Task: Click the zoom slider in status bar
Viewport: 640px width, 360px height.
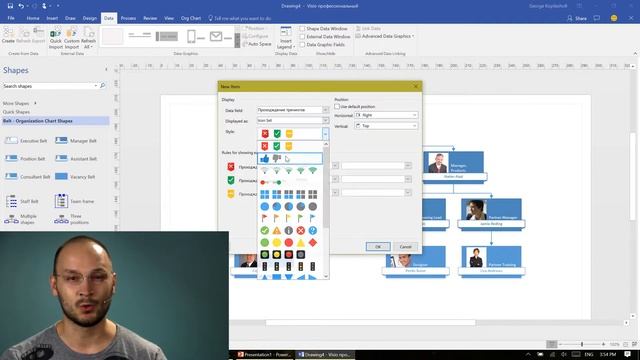Action: pos(582,344)
